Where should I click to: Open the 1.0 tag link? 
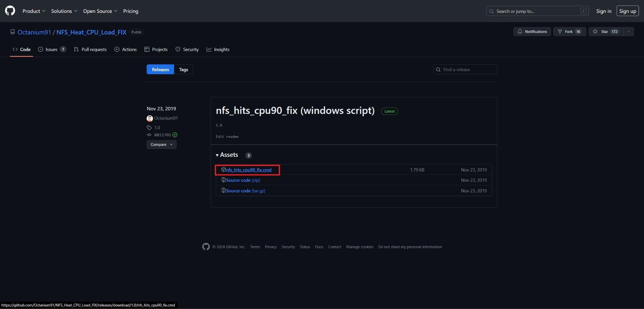tap(157, 128)
